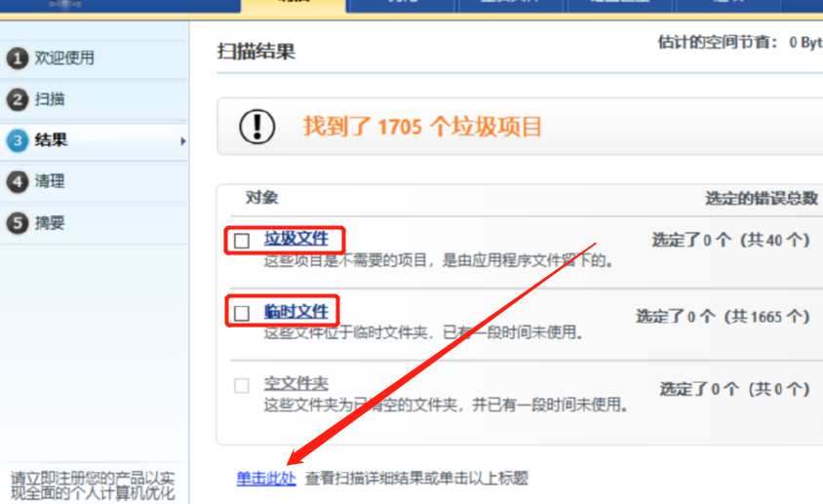Click the number 4 icon beside 清理
Viewport: 823px width, 504px height.
[17, 181]
